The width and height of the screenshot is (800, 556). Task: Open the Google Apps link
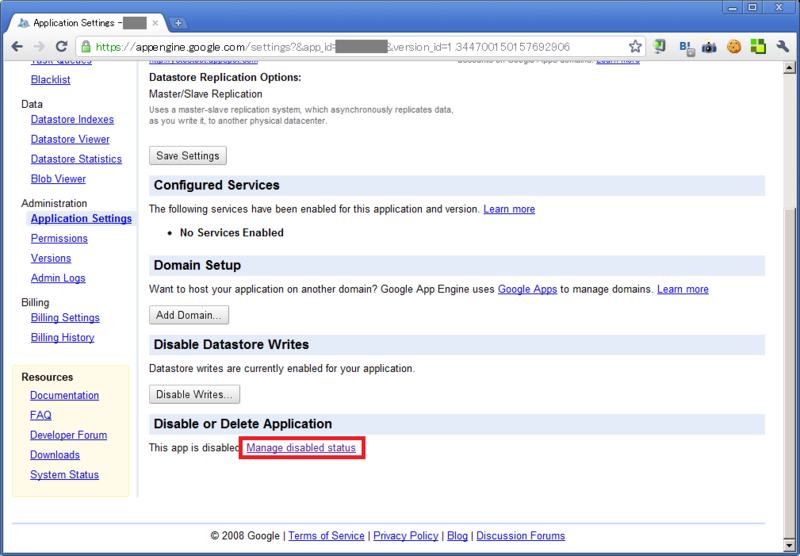tap(527, 289)
